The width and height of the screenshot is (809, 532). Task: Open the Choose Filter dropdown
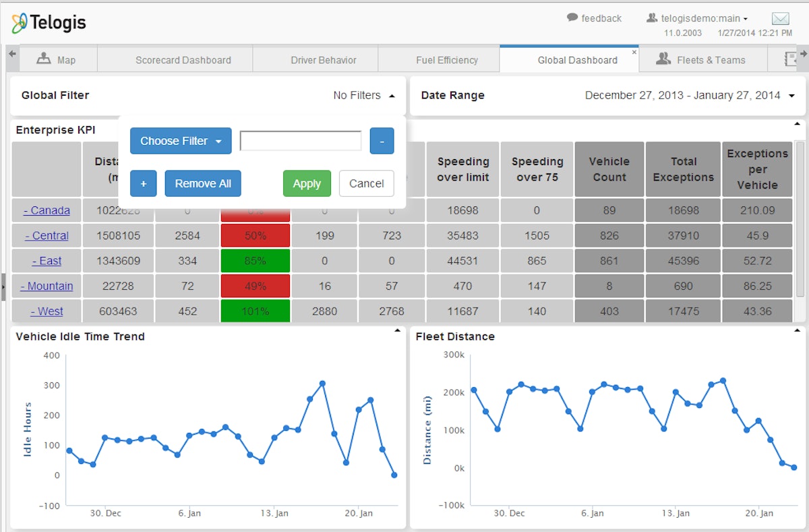(181, 141)
